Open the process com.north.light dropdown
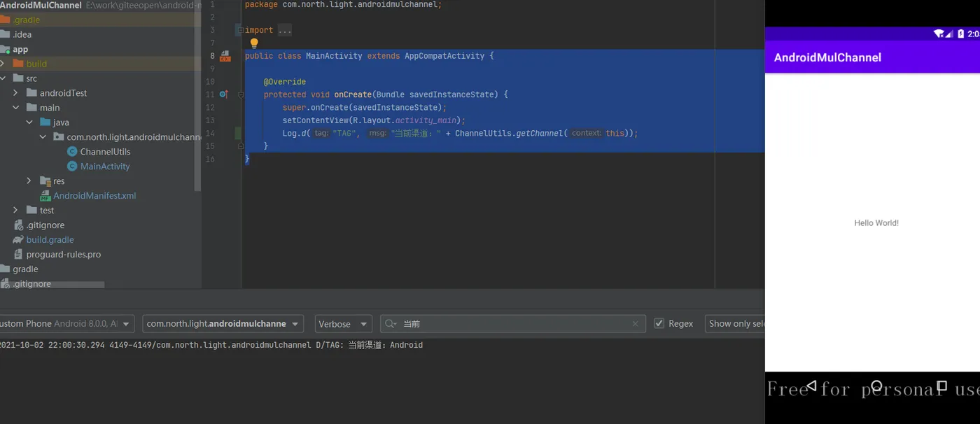 223,324
